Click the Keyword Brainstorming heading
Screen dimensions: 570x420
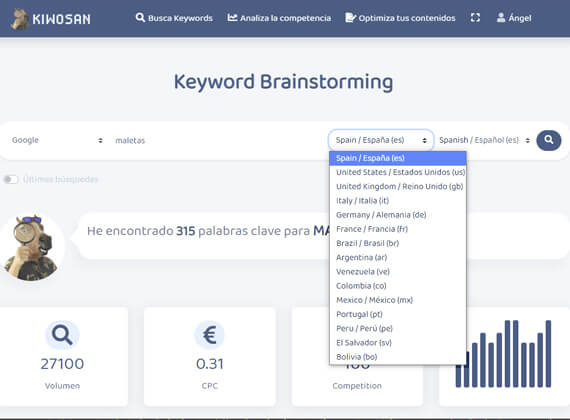pos(284,82)
